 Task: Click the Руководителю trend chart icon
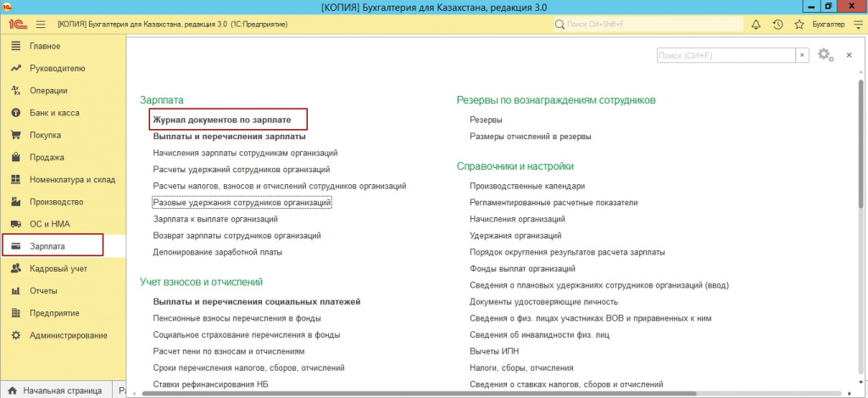coord(16,68)
